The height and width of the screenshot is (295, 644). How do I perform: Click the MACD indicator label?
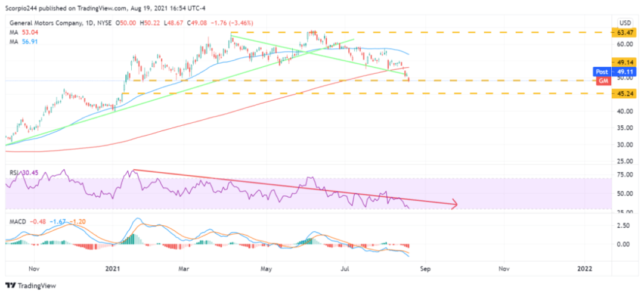(18, 222)
